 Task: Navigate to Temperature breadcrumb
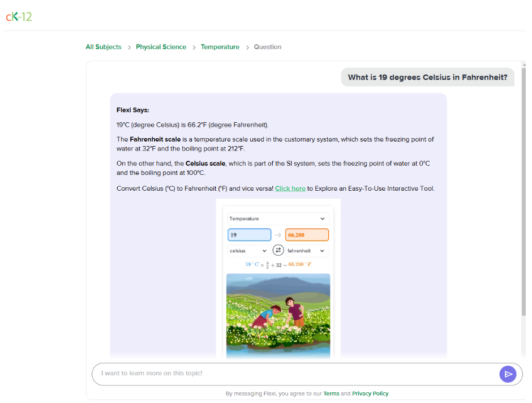[220, 47]
